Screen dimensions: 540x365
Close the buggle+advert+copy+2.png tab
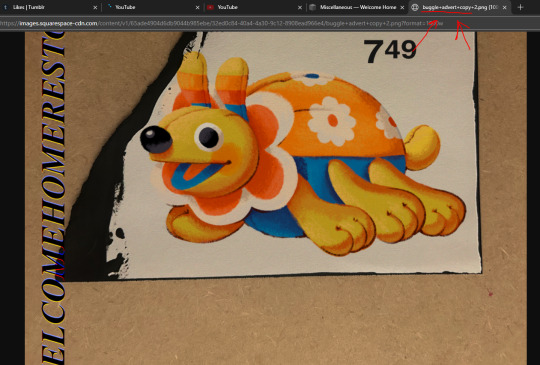coord(505,8)
